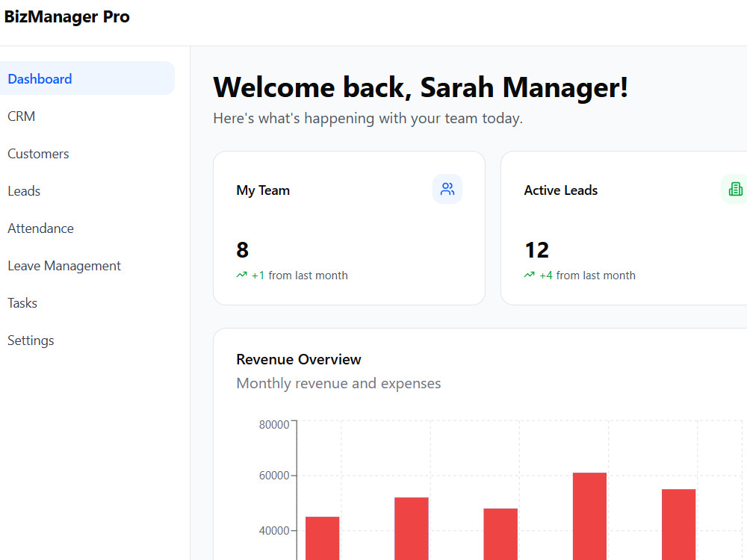Click the 40000 axis label
The image size is (747, 560).
pyautogui.click(x=274, y=530)
